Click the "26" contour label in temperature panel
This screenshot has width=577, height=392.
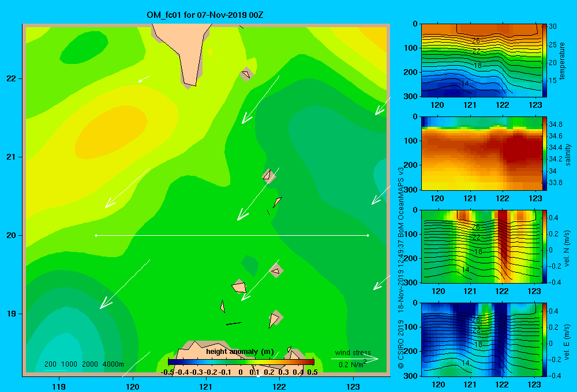476,41
